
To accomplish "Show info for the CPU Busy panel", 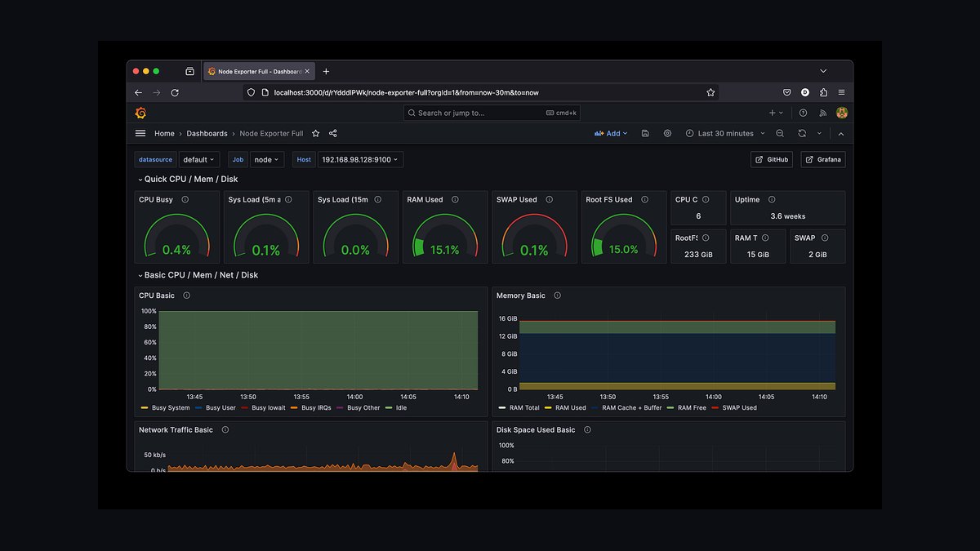I will (x=185, y=199).
